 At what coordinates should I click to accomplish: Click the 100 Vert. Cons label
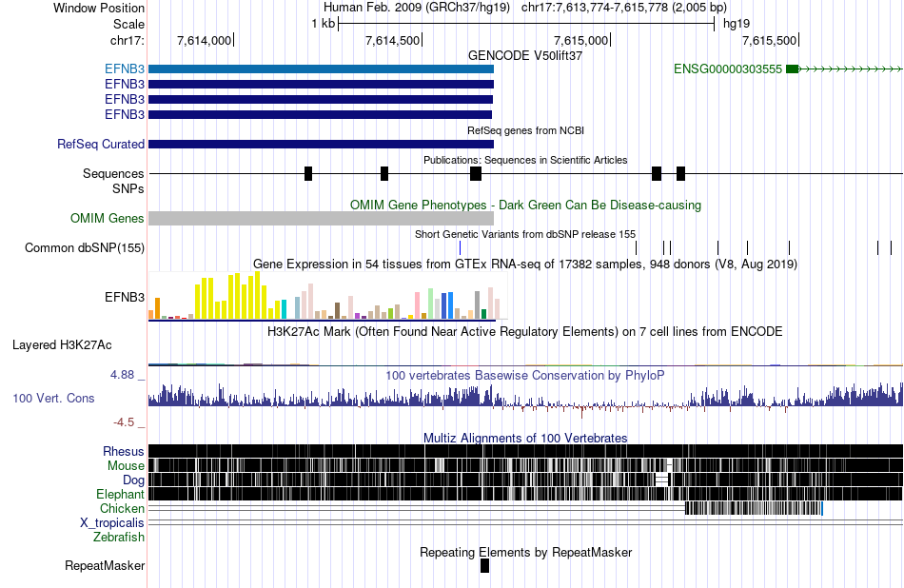[x=53, y=399]
